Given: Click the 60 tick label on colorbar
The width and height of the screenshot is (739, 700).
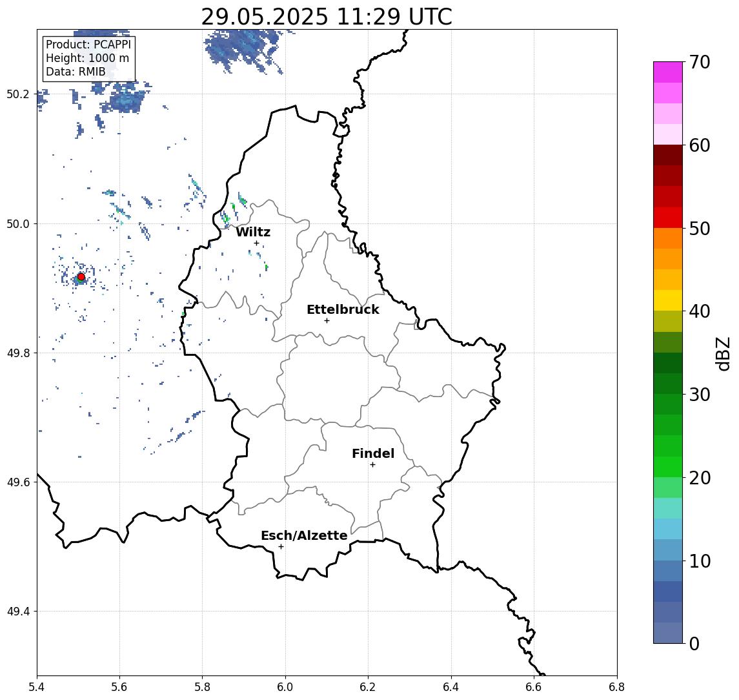Looking at the screenshot, I should click(x=700, y=145).
